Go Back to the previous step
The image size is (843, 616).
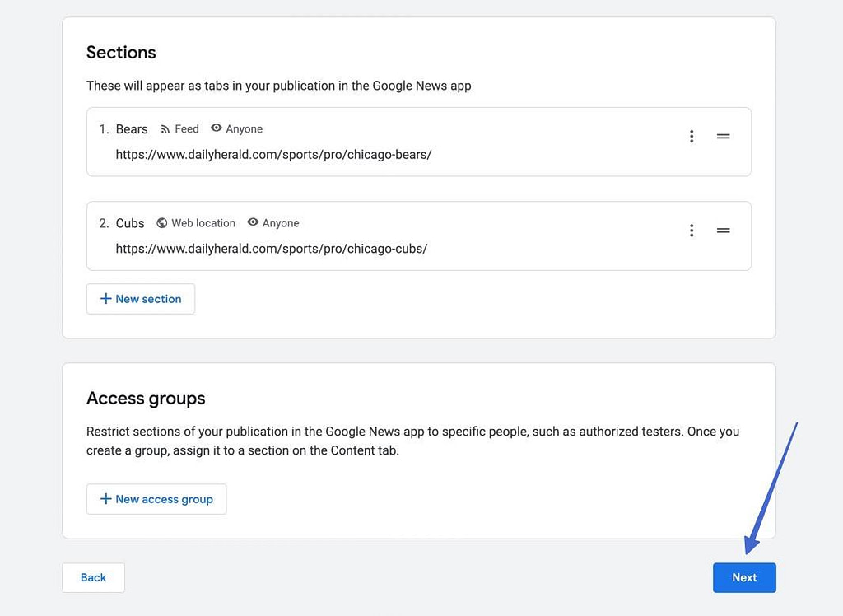point(93,577)
